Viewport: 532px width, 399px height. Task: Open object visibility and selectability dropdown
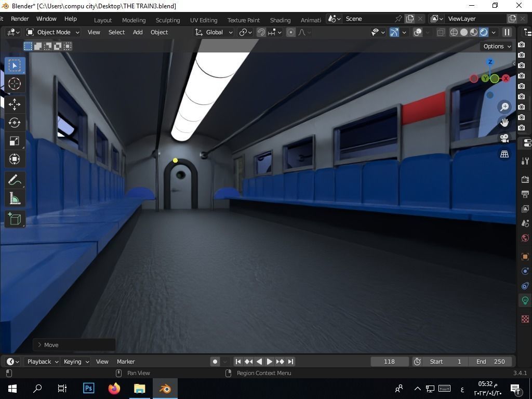point(378,32)
